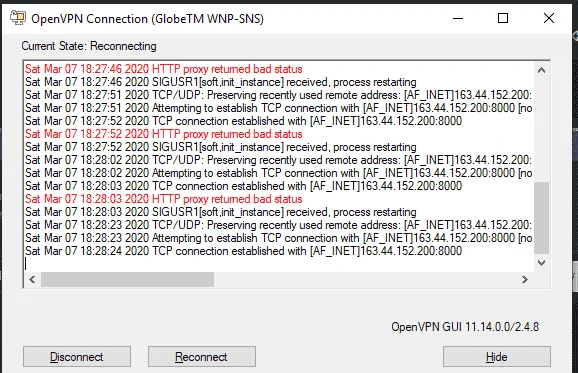
Task: Click log line 18:27:51 Attempting to establish TCP
Action: click(278, 108)
